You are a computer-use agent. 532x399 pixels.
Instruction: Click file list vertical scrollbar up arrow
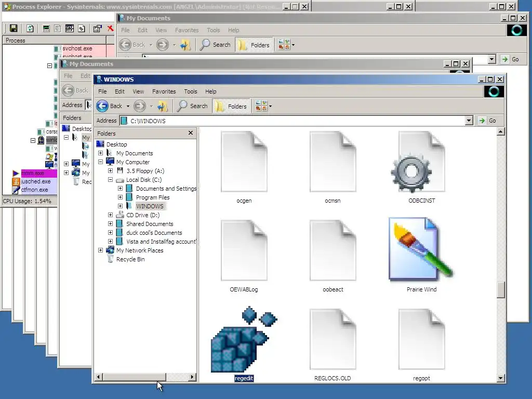pyautogui.click(x=501, y=131)
